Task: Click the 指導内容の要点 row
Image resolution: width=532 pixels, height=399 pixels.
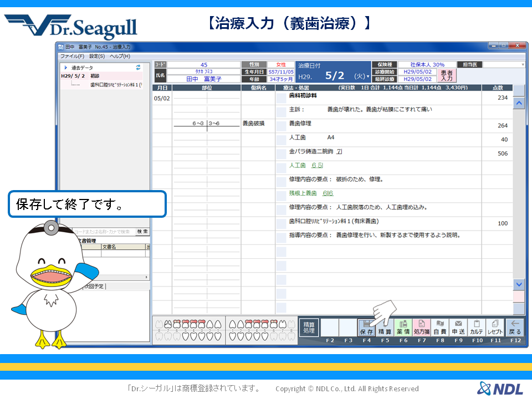Action: pos(378,237)
